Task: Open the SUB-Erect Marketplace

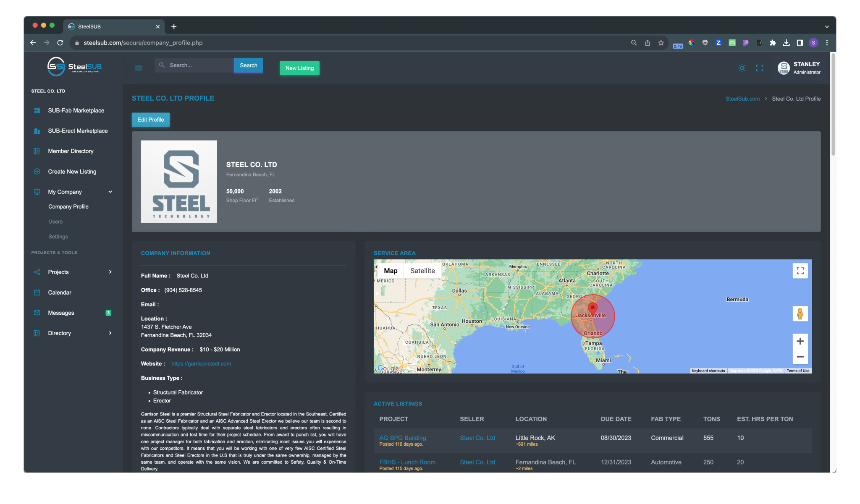Action: click(x=77, y=131)
